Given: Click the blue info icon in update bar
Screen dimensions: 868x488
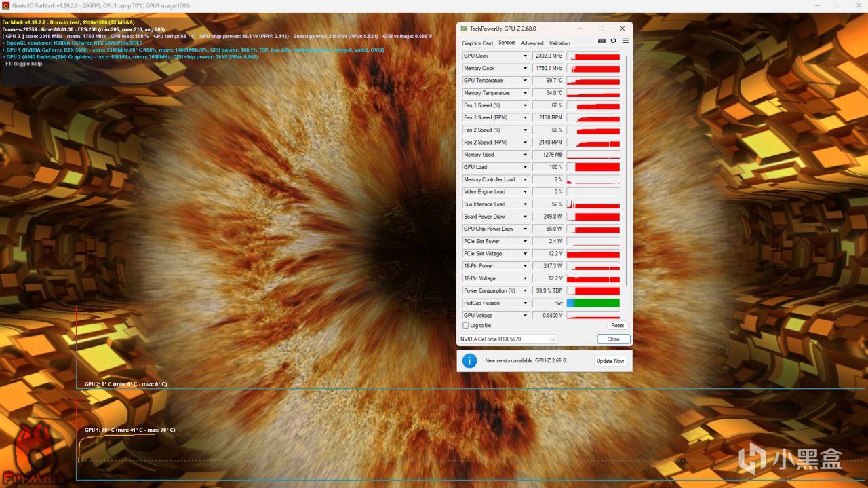Looking at the screenshot, I should 469,360.
